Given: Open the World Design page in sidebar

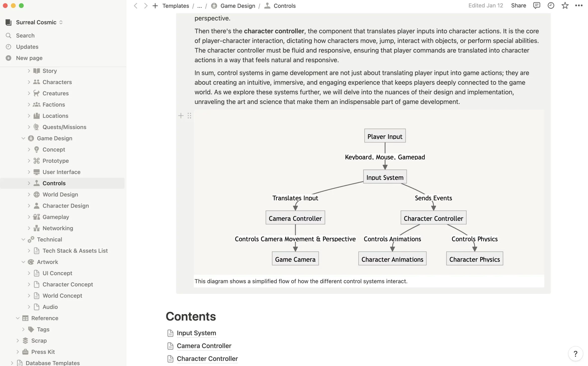Looking at the screenshot, I should 60,195.
